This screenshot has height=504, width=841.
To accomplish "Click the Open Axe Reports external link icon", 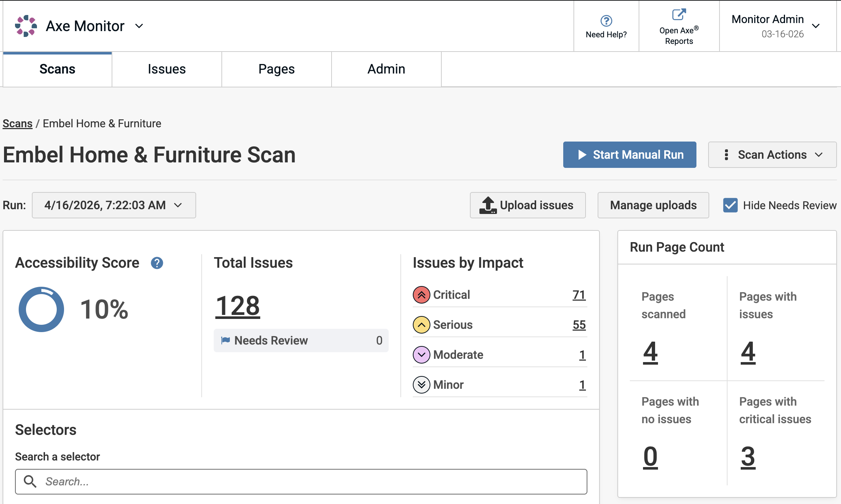I will [x=679, y=15].
